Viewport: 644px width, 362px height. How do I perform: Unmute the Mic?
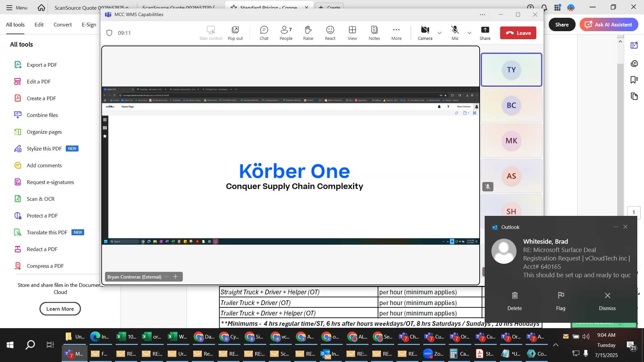pos(455,33)
